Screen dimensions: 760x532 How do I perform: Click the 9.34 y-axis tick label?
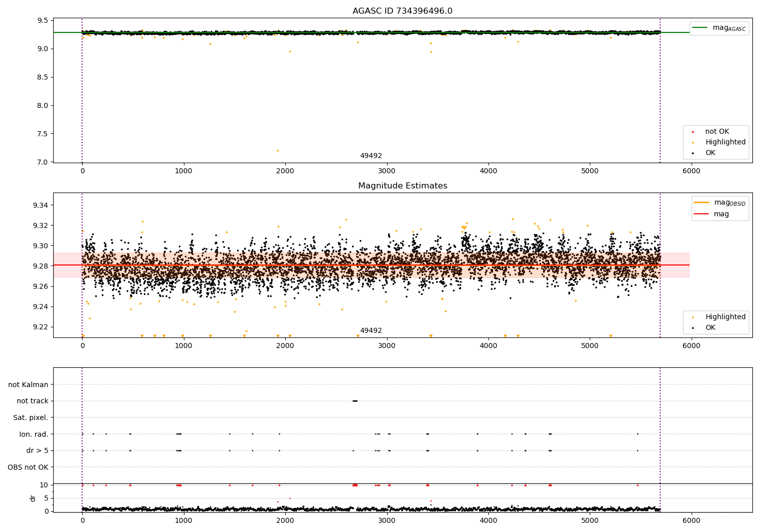coord(41,205)
